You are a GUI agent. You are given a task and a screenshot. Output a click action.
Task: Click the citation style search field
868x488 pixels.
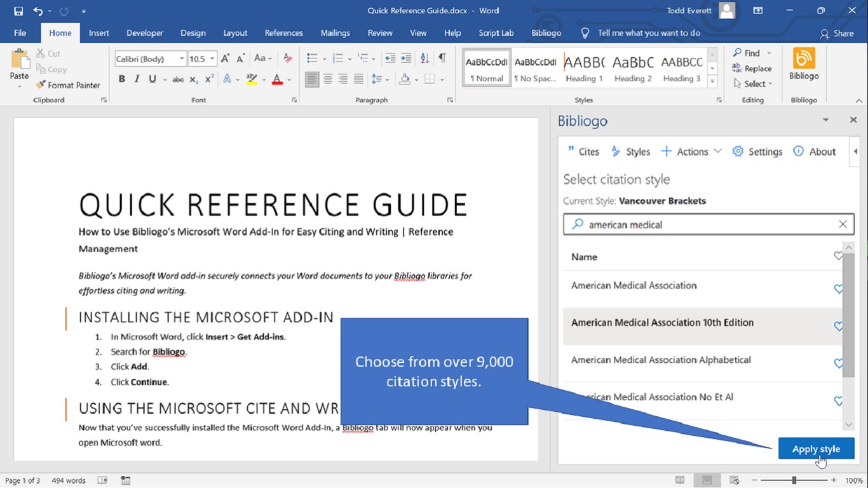(x=709, y=224)
